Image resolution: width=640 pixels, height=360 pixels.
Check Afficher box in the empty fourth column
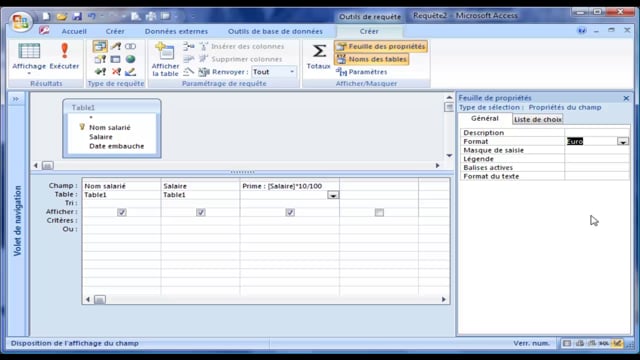[x=379, y=212]
